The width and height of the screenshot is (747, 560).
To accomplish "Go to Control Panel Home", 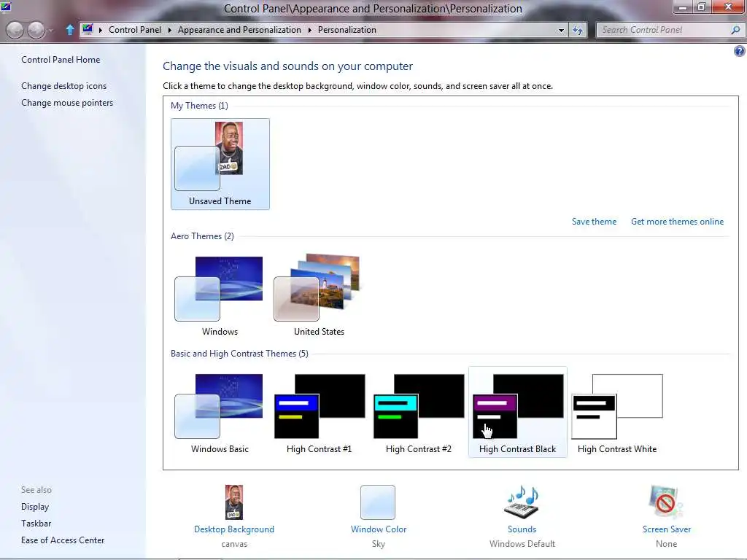I will pos(61,60).
